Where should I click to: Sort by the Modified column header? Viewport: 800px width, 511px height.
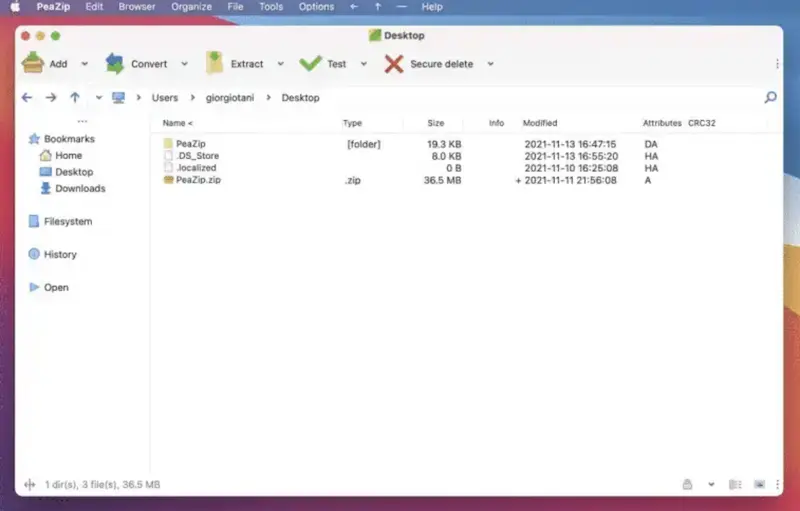click(x=540, y=123)
